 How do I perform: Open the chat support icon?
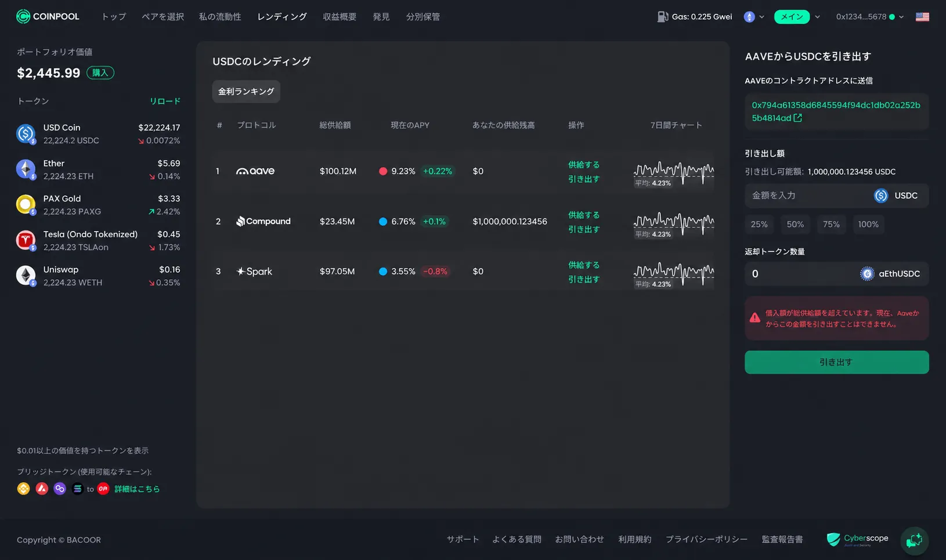[x=914, y=540]
